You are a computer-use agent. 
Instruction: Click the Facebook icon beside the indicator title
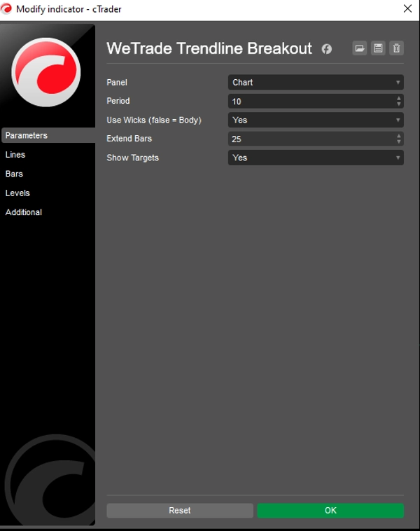(x=326, y=49)
